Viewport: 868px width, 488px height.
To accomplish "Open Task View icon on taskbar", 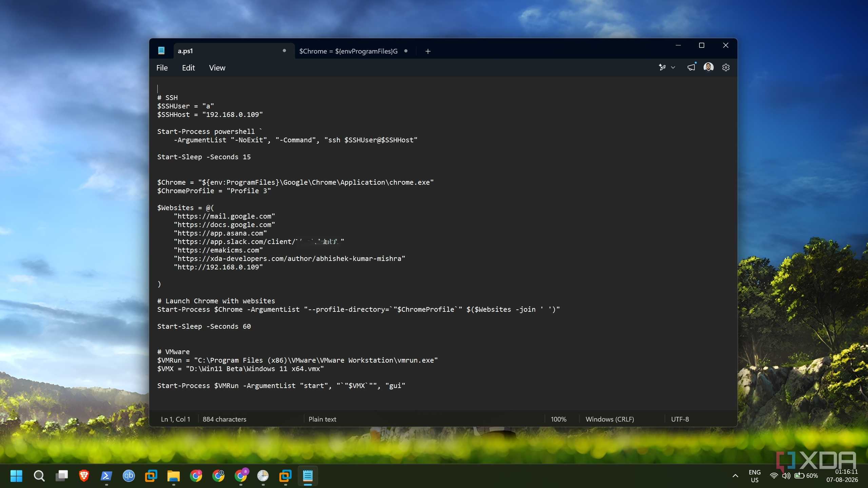I will pos(62,476).
